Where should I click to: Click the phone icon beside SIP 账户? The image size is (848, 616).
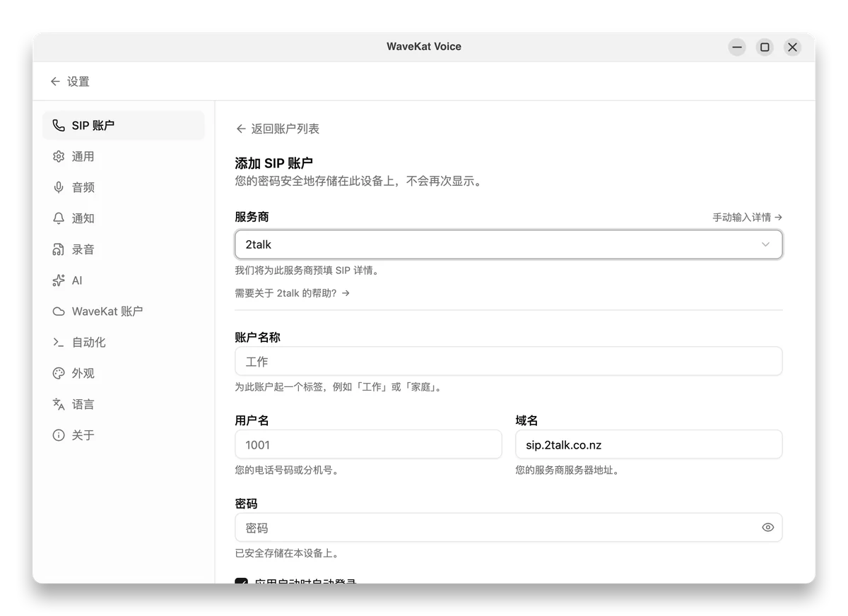tap(59, 126)
